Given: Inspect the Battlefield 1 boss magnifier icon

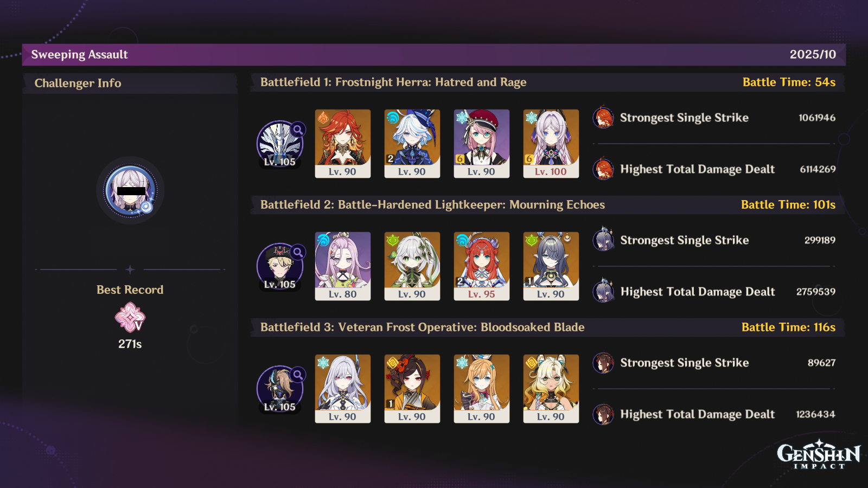Looking at the screenshot, I should (298, 130).
